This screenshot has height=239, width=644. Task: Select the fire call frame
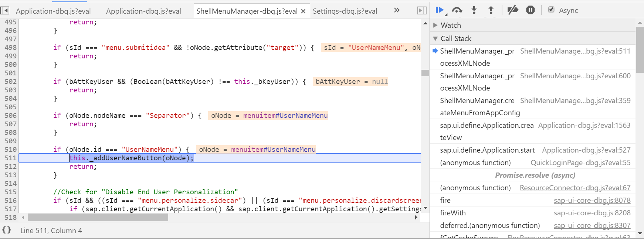(x=532, y=200)
